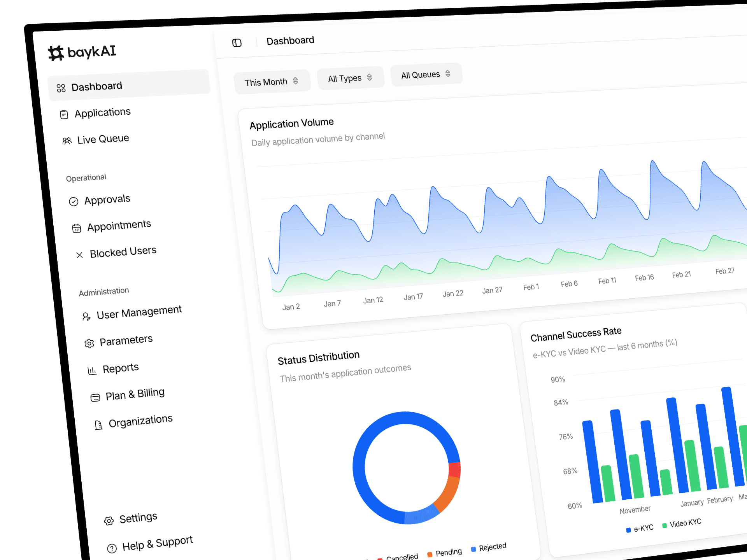
Task: Toggle the e-KYC legend series
Action: [x=640, y=528]
